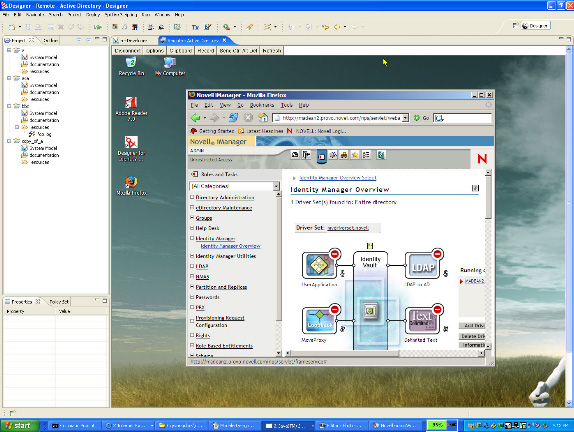Switch to the Policy Set tab

point(59,302)
